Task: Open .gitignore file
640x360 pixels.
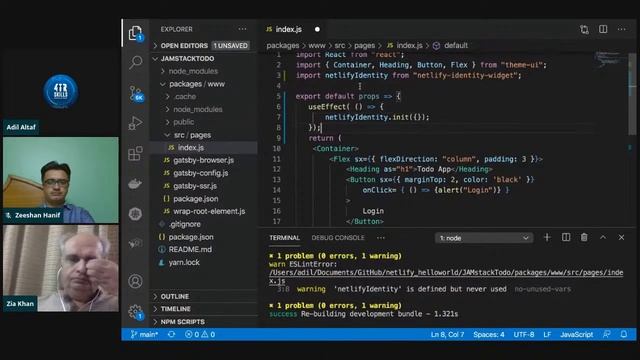Action: [203, 224]
